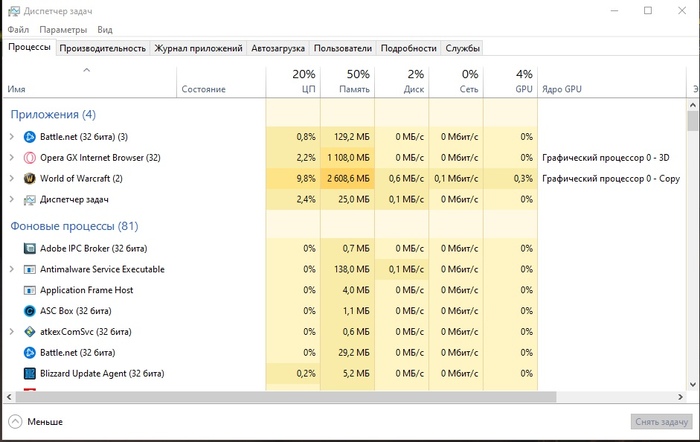This screenshot has width=700, height=442.
Task: Open the Файл menu
Action: (x=18, y=31)
